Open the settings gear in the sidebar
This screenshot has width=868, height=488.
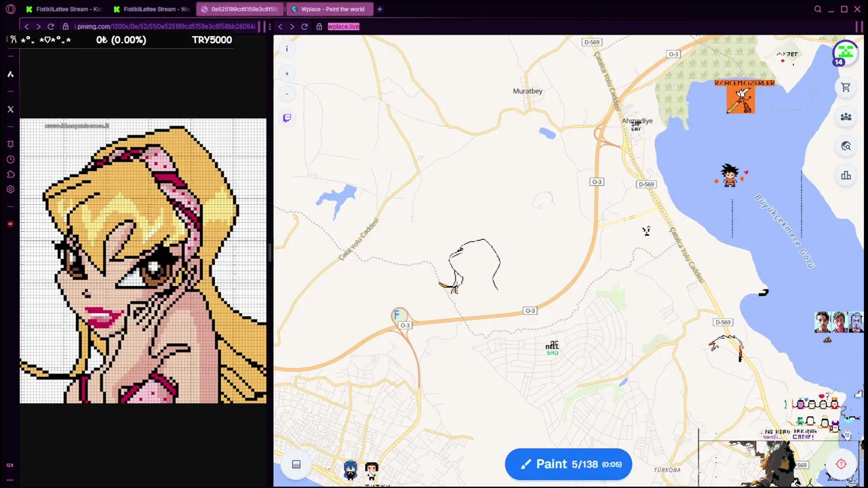click(10, 190)
